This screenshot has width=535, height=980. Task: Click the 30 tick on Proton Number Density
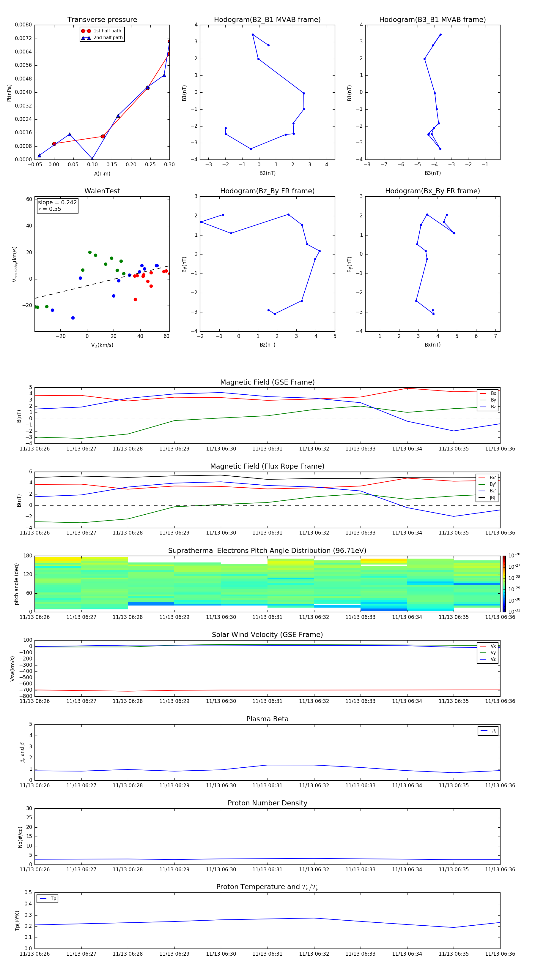coord(29,808)
